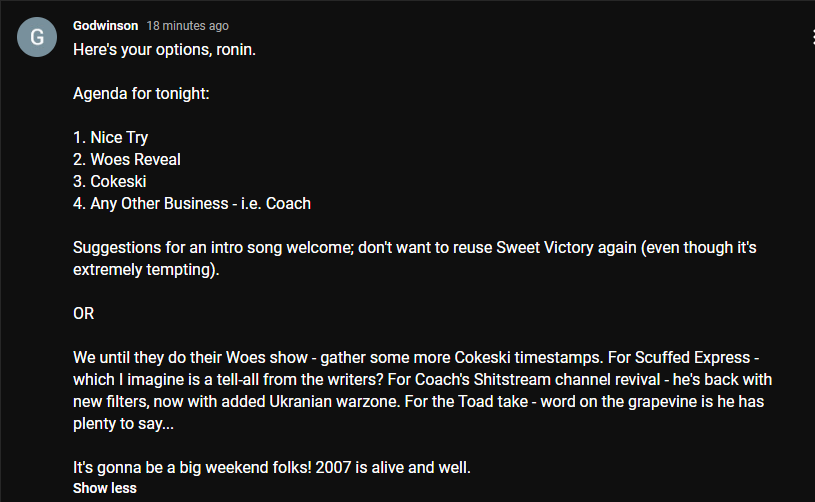This screenshot has height=502, width=815.
Task: Click the "Here's your options, ronin." line
Action: click(x=164, y=50)
